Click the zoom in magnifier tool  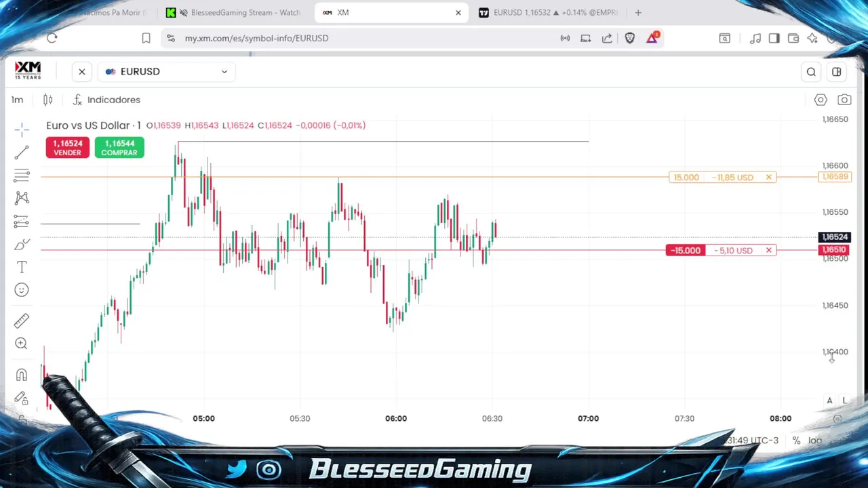(x=22, y=343)
